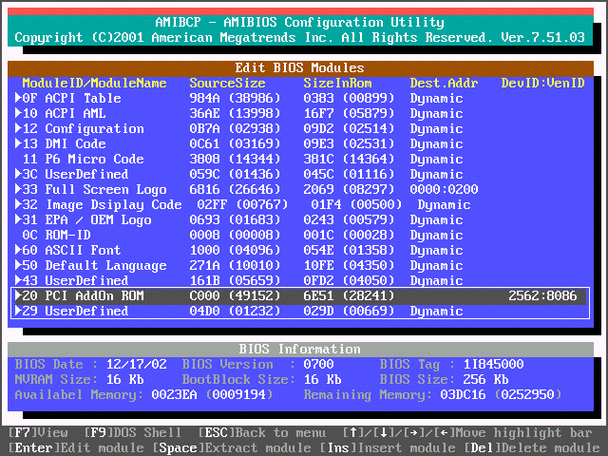Click the F7 View shortcut
The width and height of the screenshot is (608, 456).
tap(38, 432)
